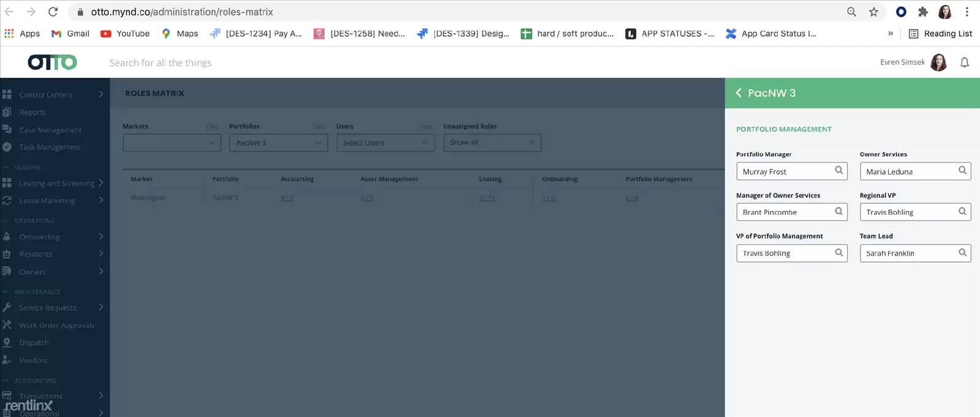Open the Markets dropdown
This screenshot has height=417, width=980.
coord(172,143)
